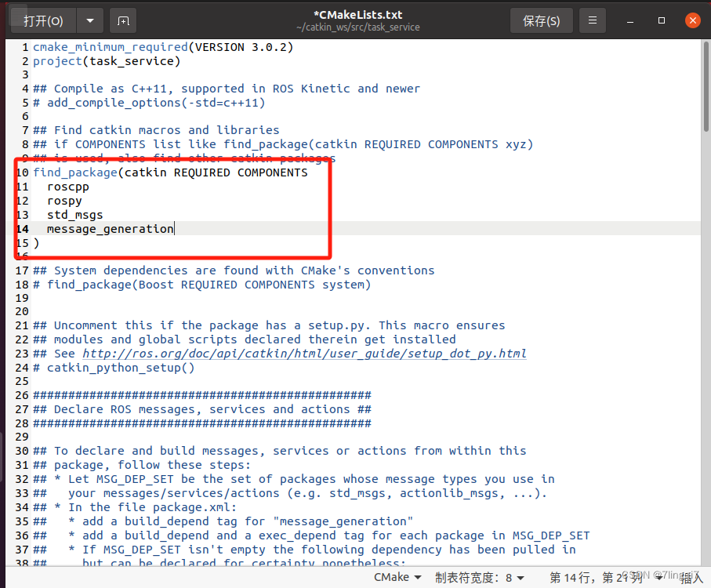Image resolution: width=711 pixels, height=588 pixels.
Task: Click the std_msgs entry on line 13
Action: [74, 214]
